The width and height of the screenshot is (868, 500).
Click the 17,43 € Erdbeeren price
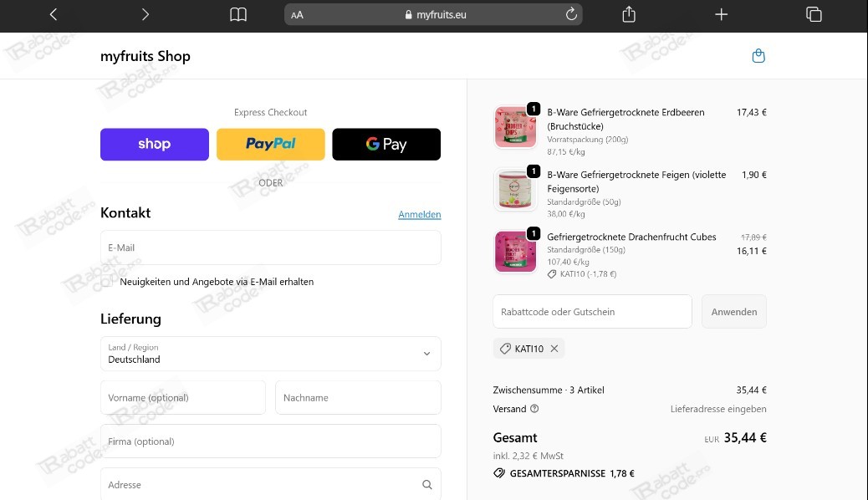tap(751, 112)
